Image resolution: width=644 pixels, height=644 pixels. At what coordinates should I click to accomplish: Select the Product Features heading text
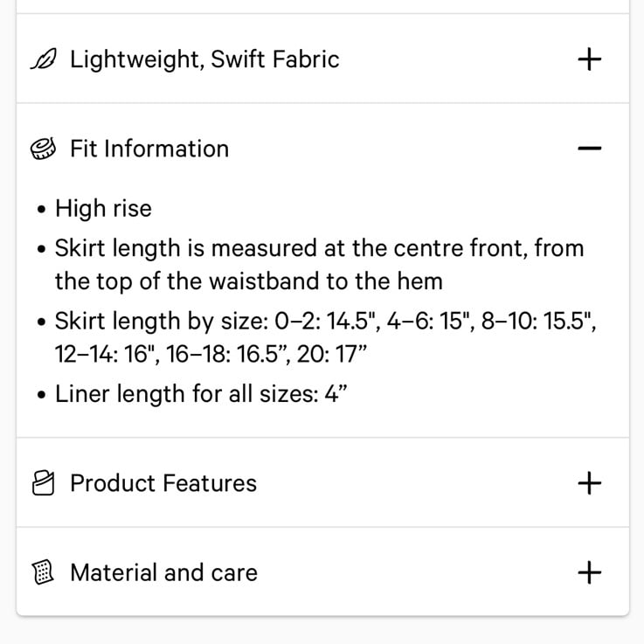(x=163, y=483)
